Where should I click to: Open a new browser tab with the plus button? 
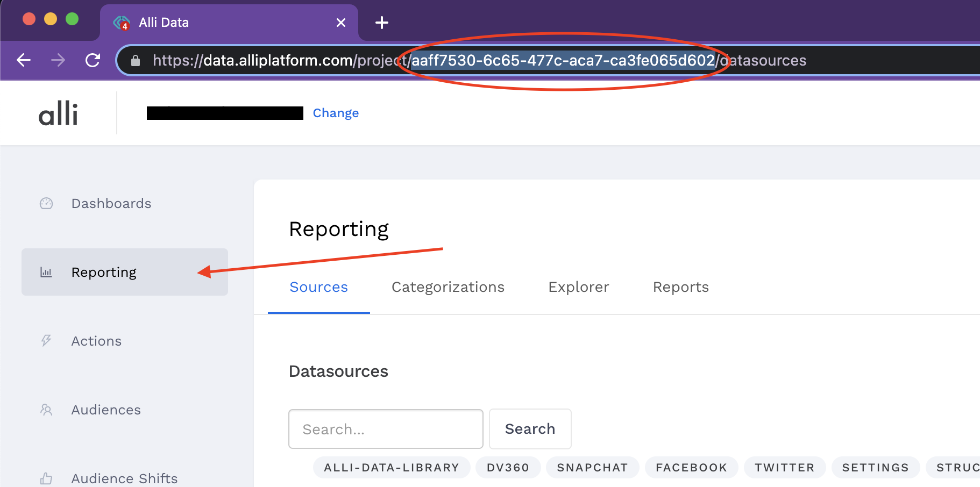[x=382, y=22]
